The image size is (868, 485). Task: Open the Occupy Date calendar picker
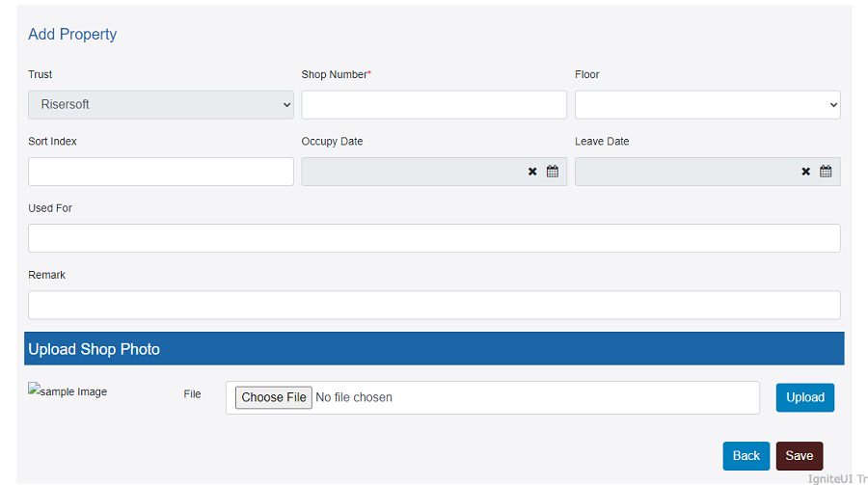[552, 171]
